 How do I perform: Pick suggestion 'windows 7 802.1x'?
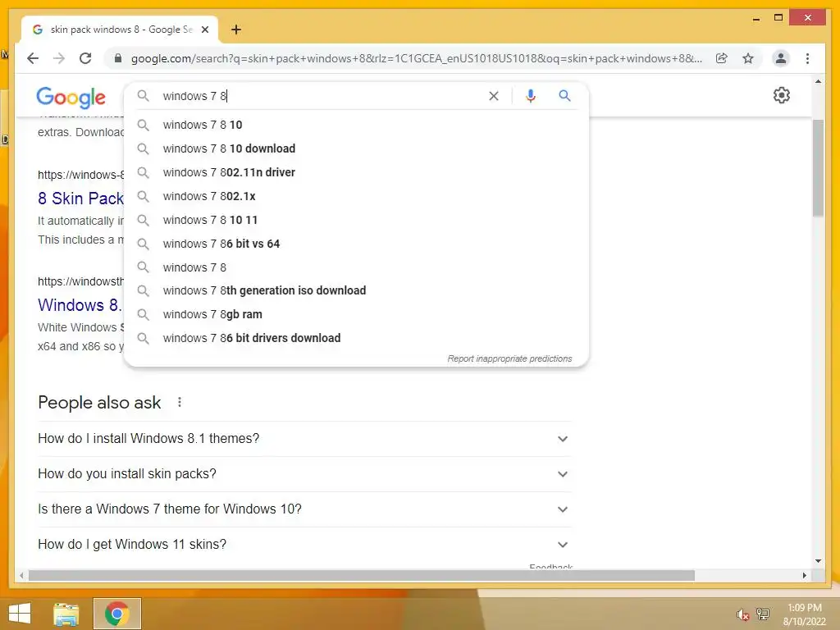[356, 196]
